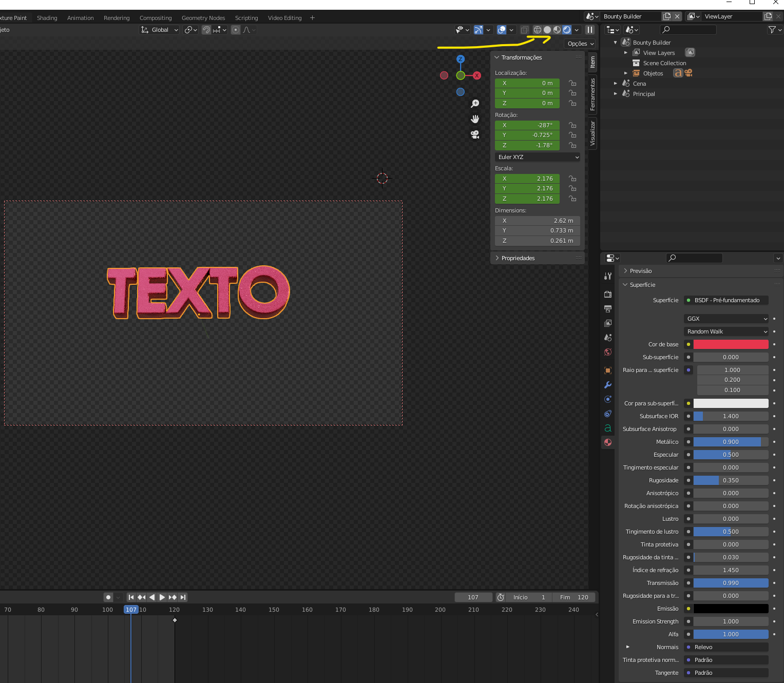Click the Metálico slider
The height and width of the screenshot is (683, 784).
tap(731, 442)
